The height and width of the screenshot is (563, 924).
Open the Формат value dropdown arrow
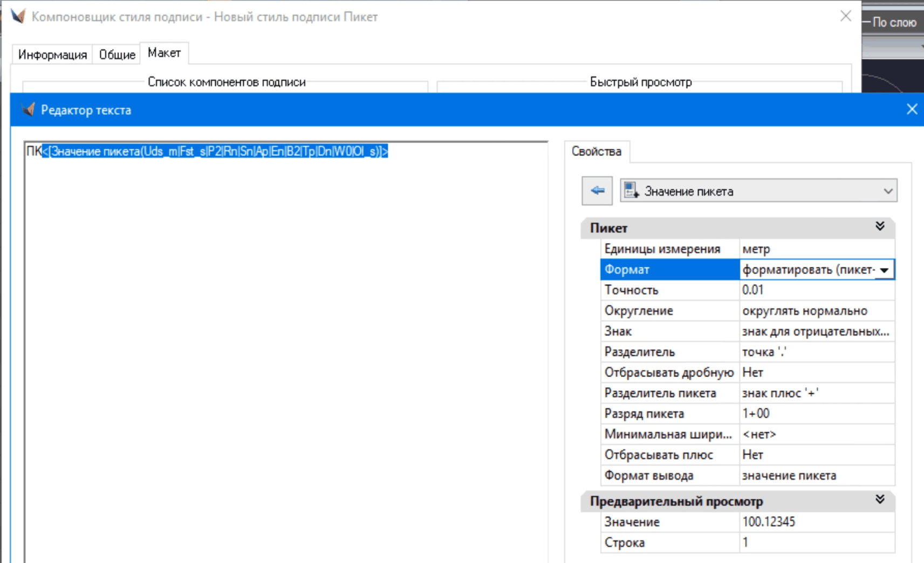[x=885, y=270]
